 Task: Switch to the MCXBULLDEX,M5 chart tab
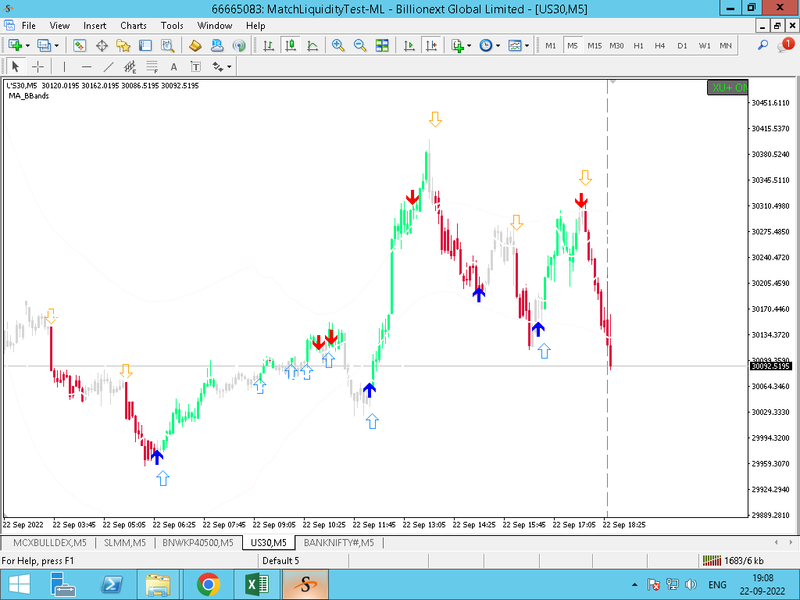point(49,542)
